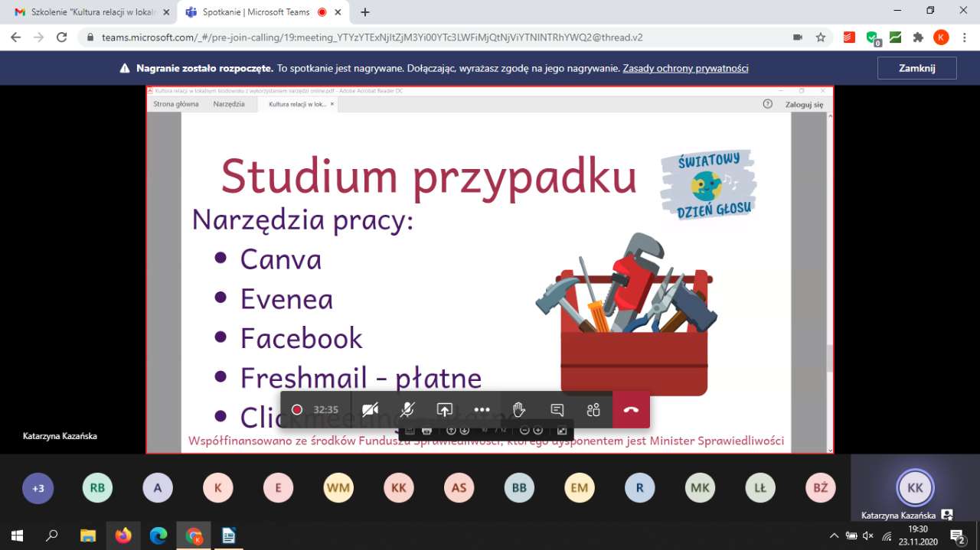This screenshot has height=550, width=980.
Task: Open a new browser tab
Action: 365,12
